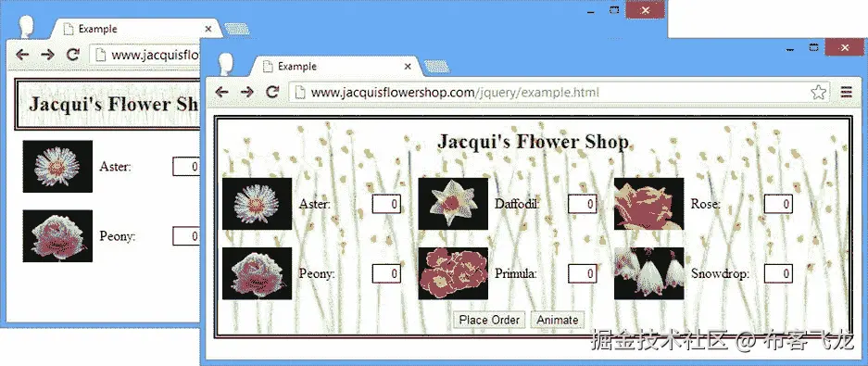868x366 pixels.
Task: Open the front browser's hamburger menu
Action: pos(847,93)
